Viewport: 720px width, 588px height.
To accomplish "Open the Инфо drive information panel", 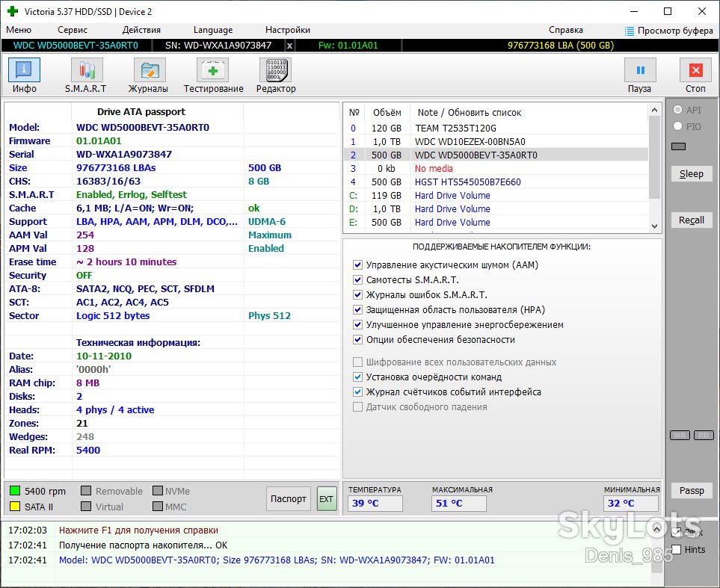I will (25, 75).
